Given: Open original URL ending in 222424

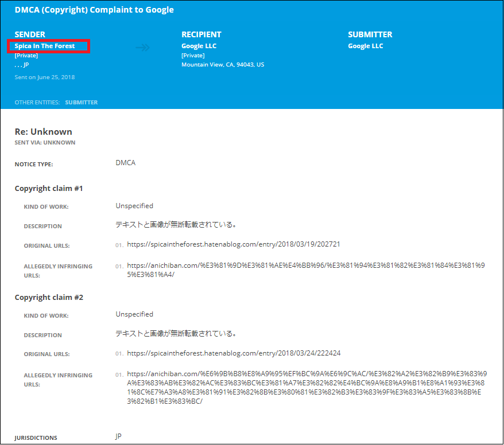Looking at the screenshot, I should tap(234, 353).
